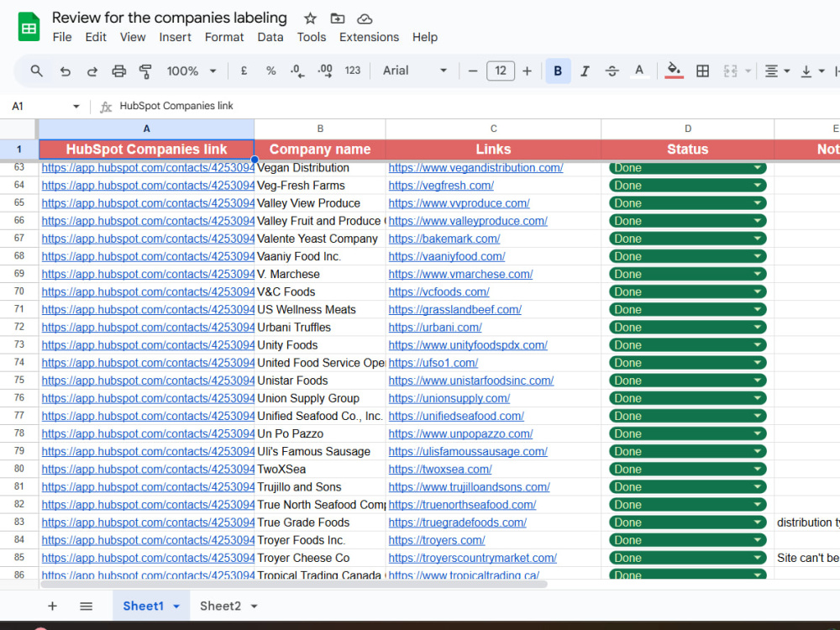The width and height of the screenshot is (840, 630).
Task: Open the Edit menu
Action: [x=96, y=37]
